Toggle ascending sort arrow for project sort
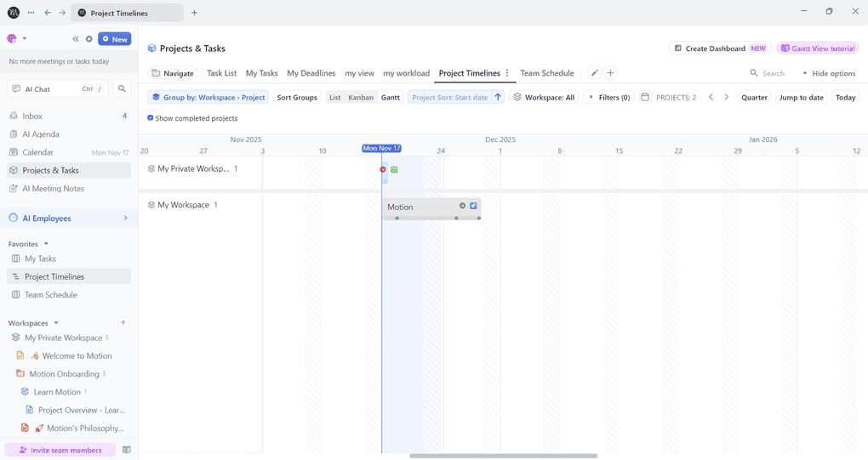 point(498,97)
